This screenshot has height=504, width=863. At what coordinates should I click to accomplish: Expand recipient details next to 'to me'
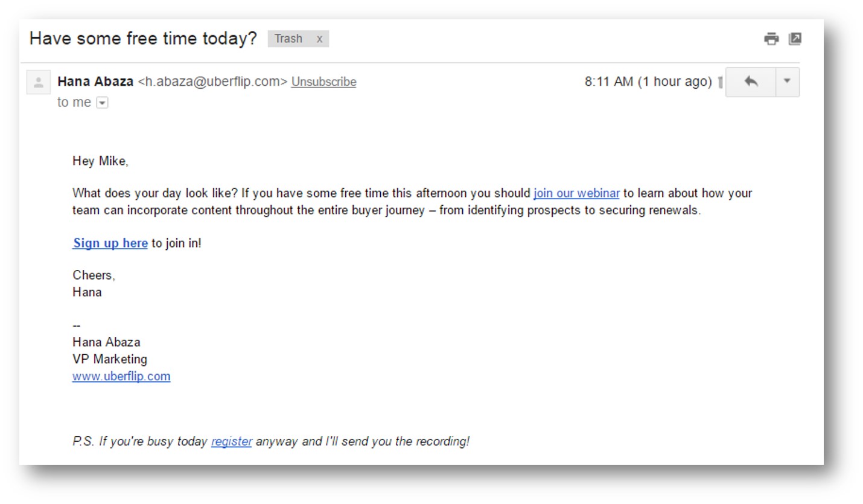click(x=102, y=102)
